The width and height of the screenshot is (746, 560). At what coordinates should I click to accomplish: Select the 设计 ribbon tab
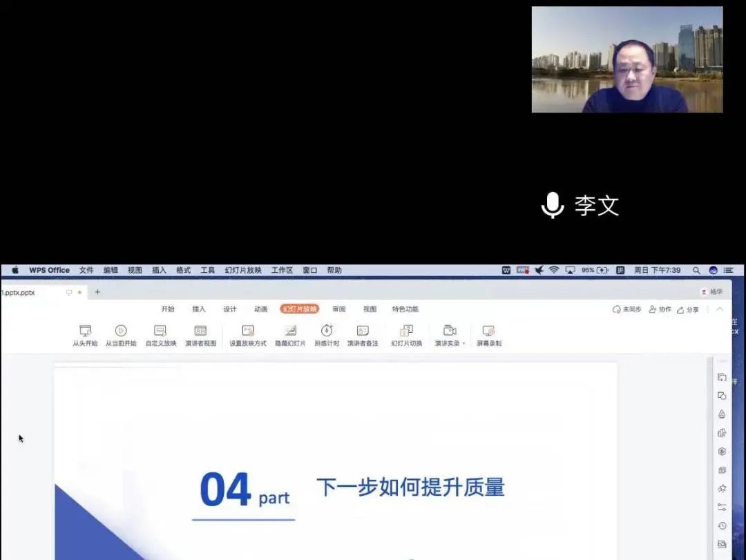(x=230, y=309)
